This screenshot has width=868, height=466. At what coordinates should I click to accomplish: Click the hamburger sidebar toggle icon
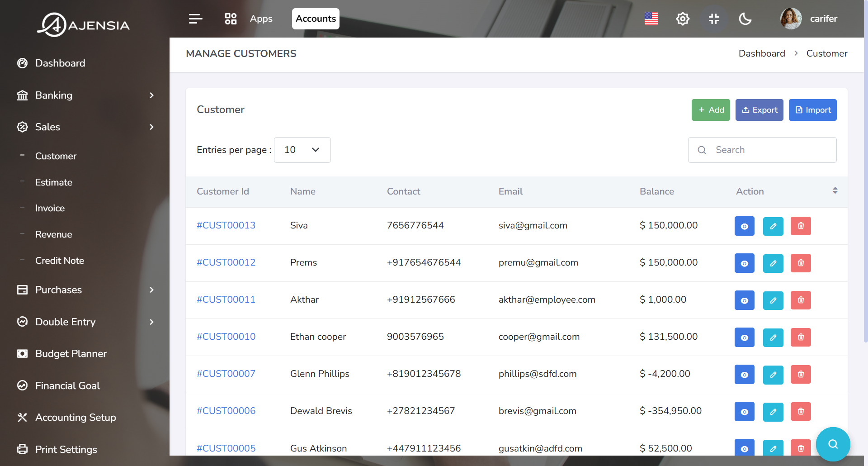point(195,19)
